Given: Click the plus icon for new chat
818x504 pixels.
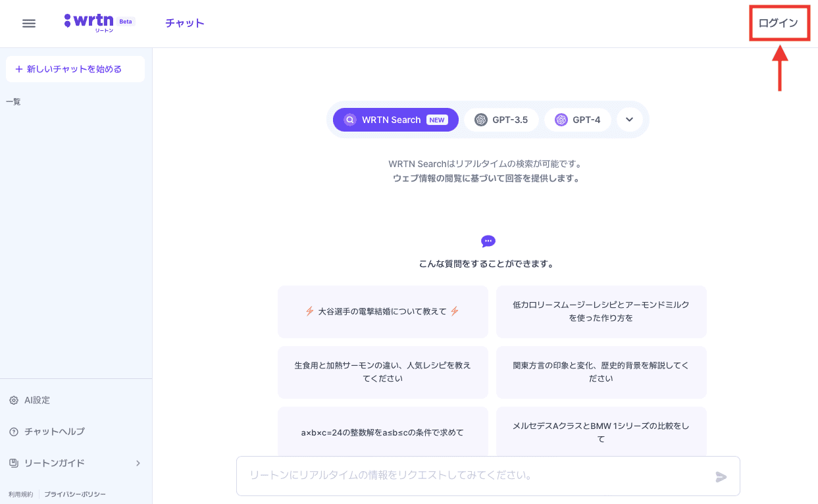Looking at the screenshot, I should (x=18, y=69).
